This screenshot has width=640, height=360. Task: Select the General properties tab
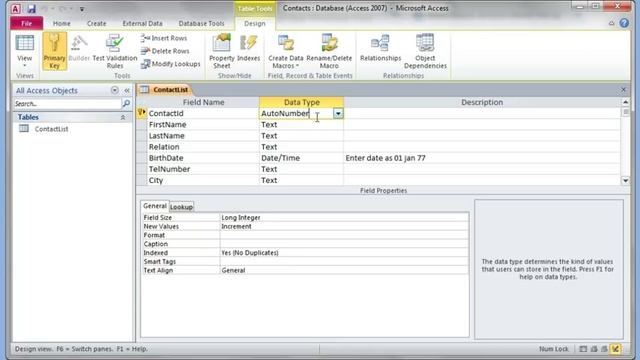(155, 206)
